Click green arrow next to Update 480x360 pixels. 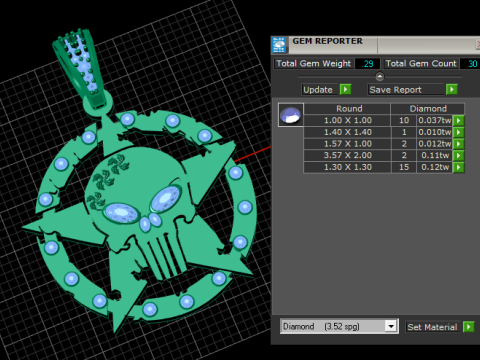[x=345, y=89]
